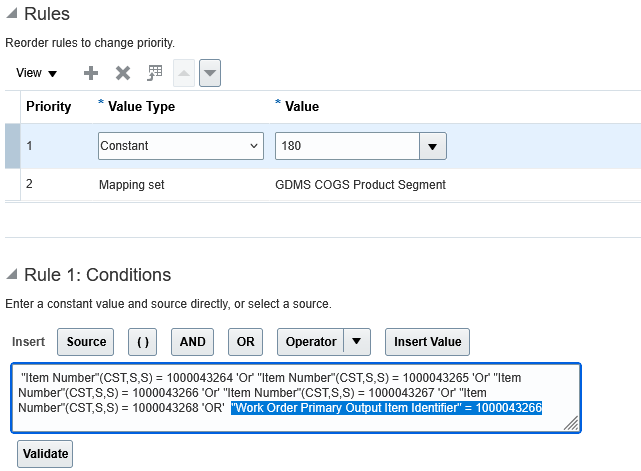Screen dimensions: 641x471
Task: Click inside the conditions text area
Action: click(x=300, y=422)
